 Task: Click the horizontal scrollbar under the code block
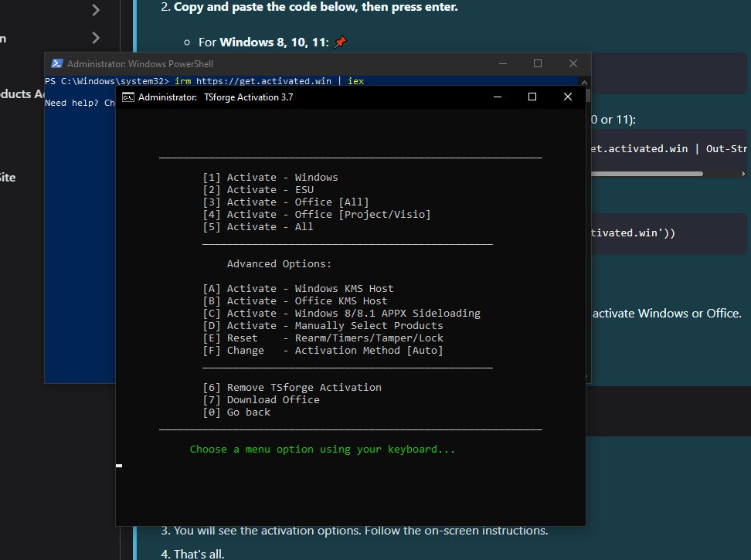coord(647,174)
